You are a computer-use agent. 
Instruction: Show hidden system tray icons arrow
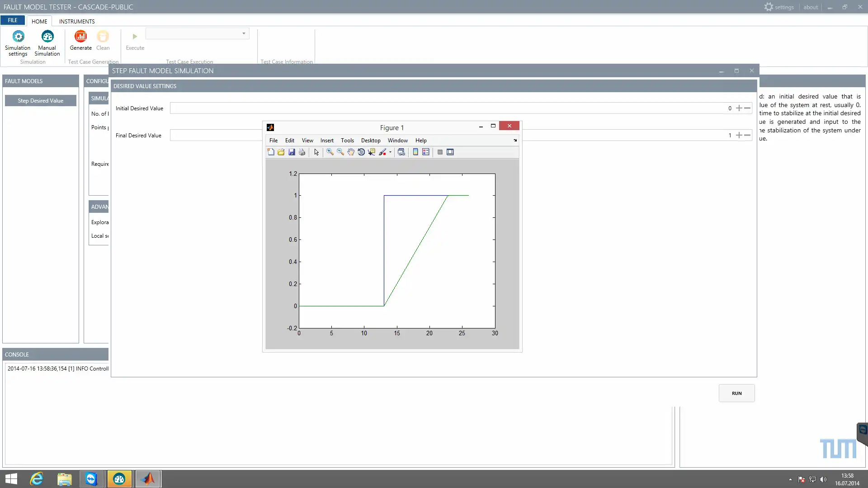(790, 479)
